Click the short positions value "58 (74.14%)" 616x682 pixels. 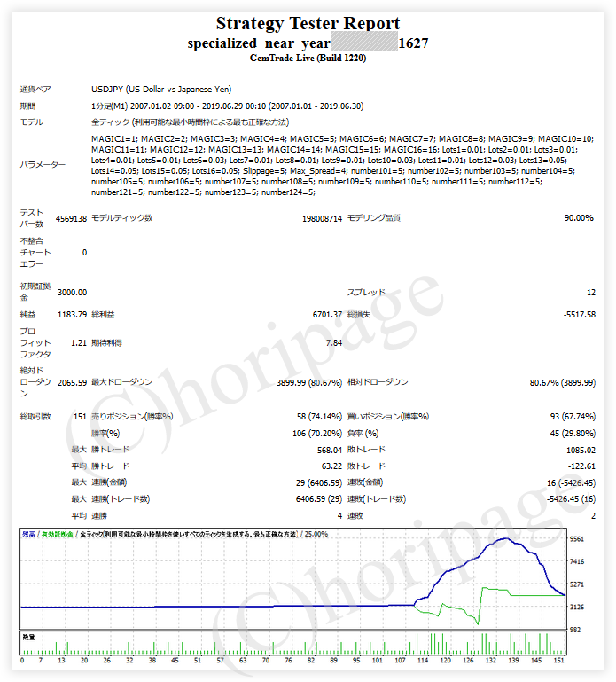(319, 417)
